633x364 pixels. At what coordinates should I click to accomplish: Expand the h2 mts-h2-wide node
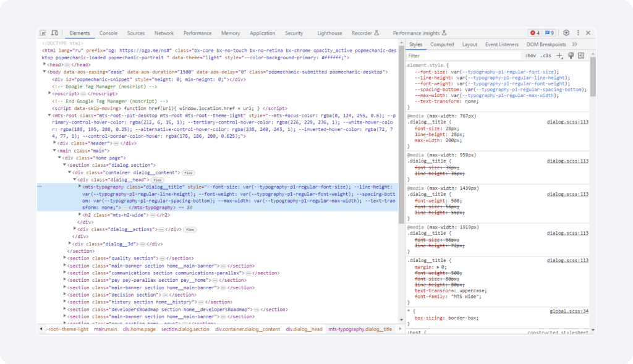(80, 214)
